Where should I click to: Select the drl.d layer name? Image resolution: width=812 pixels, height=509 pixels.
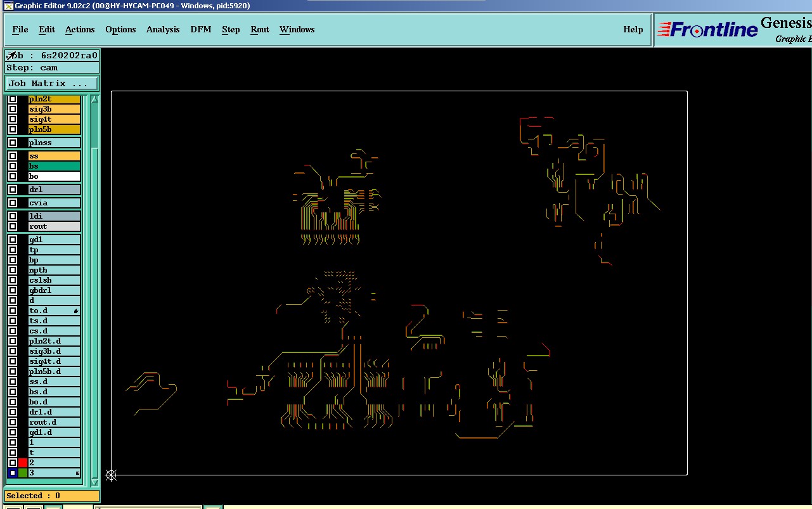pos(55,412)
